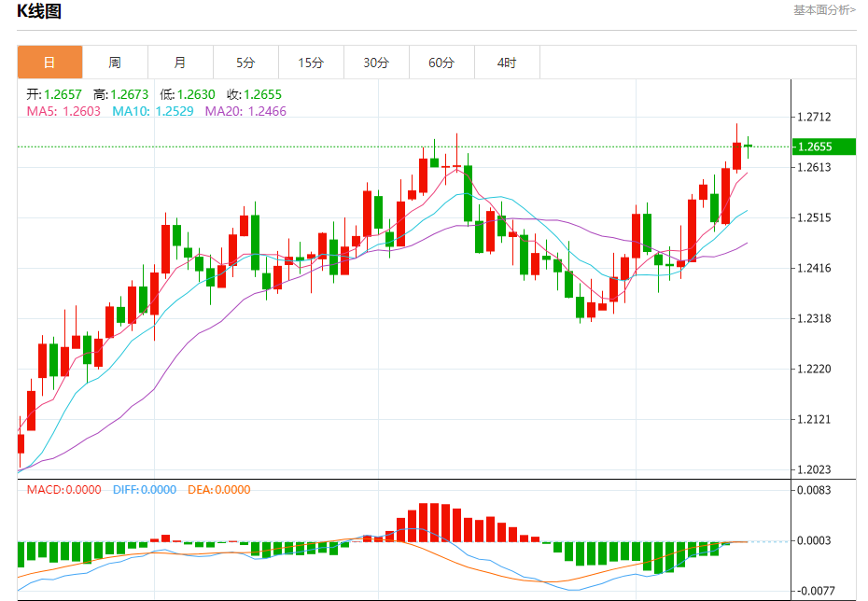Click the DIFF: 0.0000 label
This screenshot has width=868, height=601.
point(145,490)
